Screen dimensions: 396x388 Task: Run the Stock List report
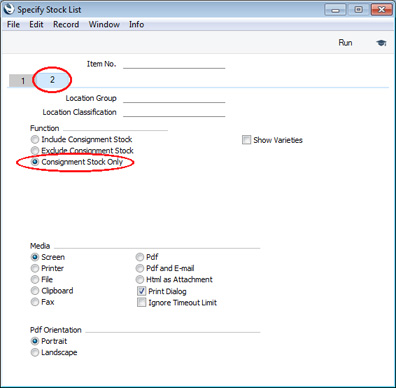pyautogui.click(x=345, y=43)
